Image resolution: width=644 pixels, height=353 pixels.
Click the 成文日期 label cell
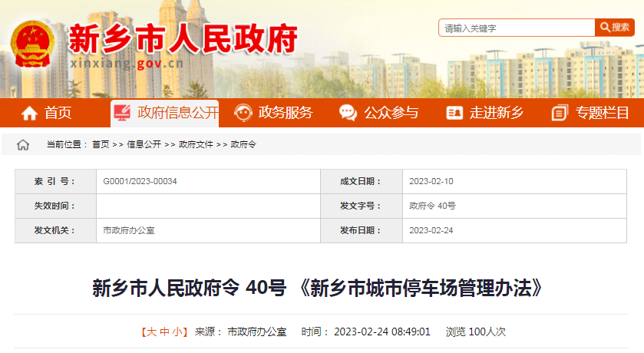tap(362, 181)
